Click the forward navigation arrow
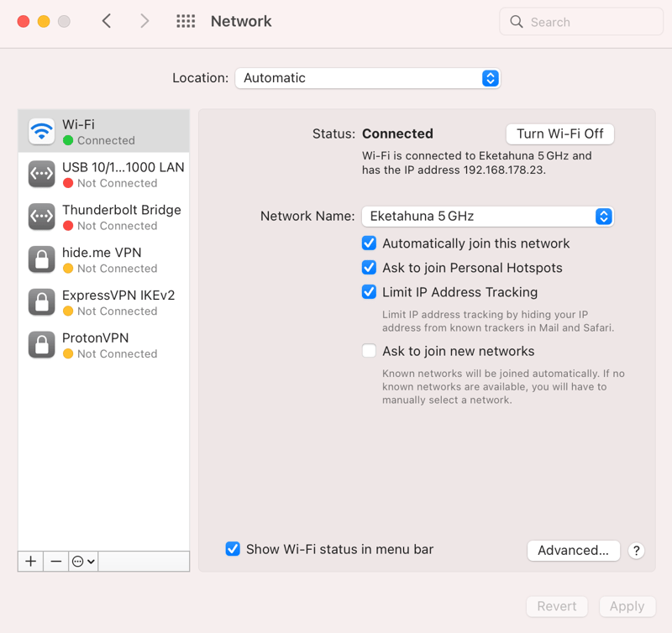The height and width of the screenshot is (633, 672). coord(144,21)
